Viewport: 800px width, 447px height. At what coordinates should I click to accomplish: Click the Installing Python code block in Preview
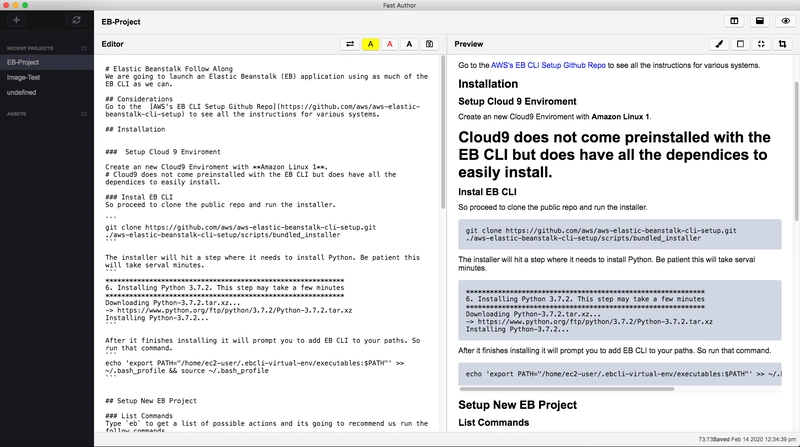(619, 310)
